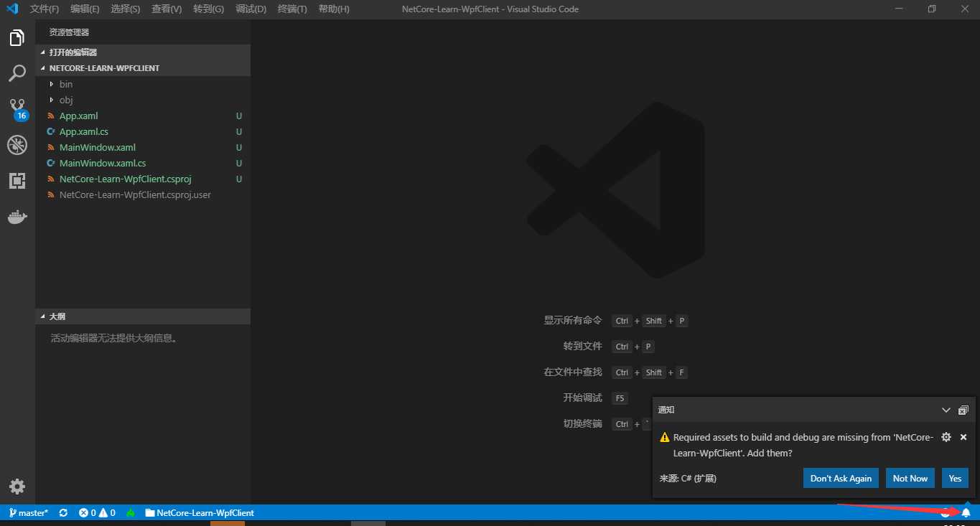Click the 显示所有命令 shortcut hint
Viewport: 980px width, 526px height.
pos(573,320)
